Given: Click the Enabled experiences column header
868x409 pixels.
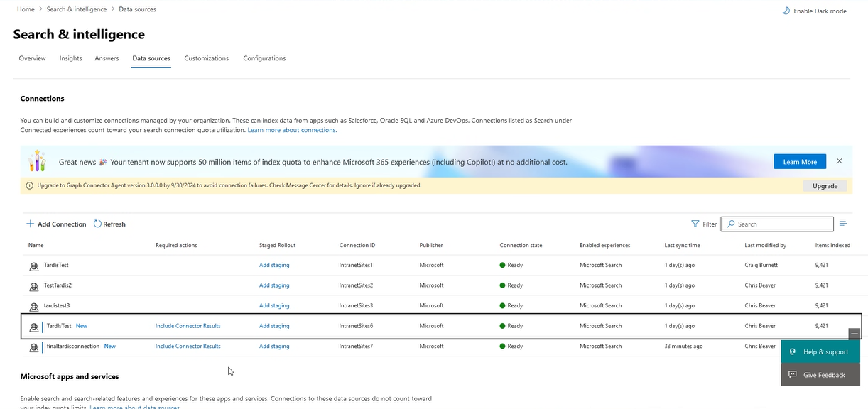Looking at the screenshot, I should pos(604,245).
